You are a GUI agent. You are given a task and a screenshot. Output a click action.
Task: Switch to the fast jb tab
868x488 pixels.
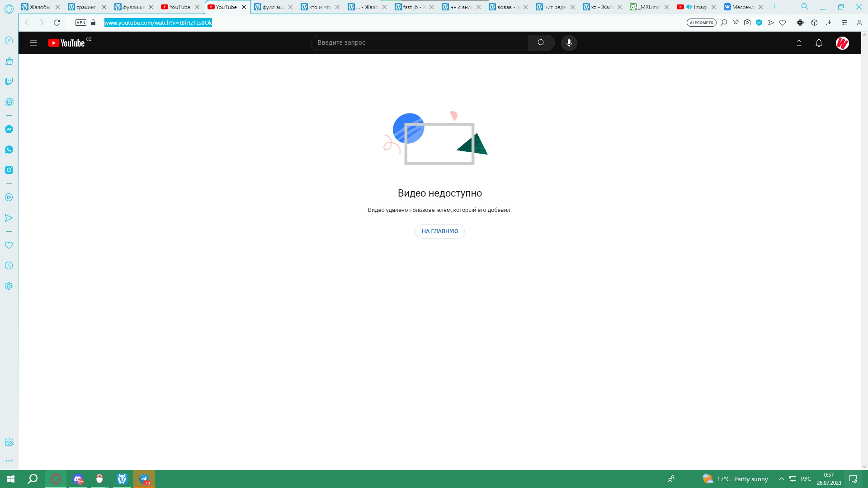[411, 7]
